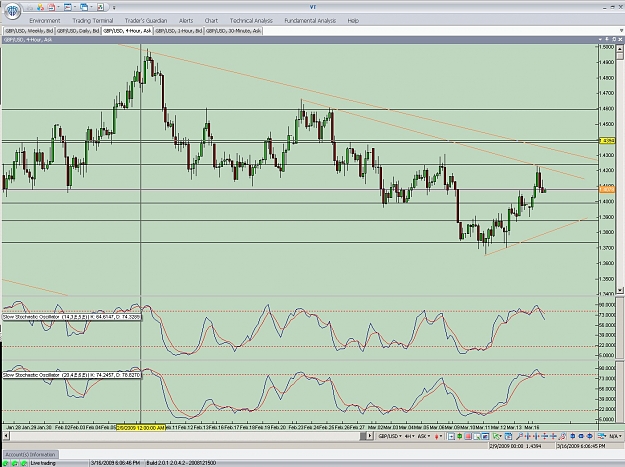
Task: Select the 14,3 Slow Stochastic Oscillator label
Action: click(x=72, y=317)
